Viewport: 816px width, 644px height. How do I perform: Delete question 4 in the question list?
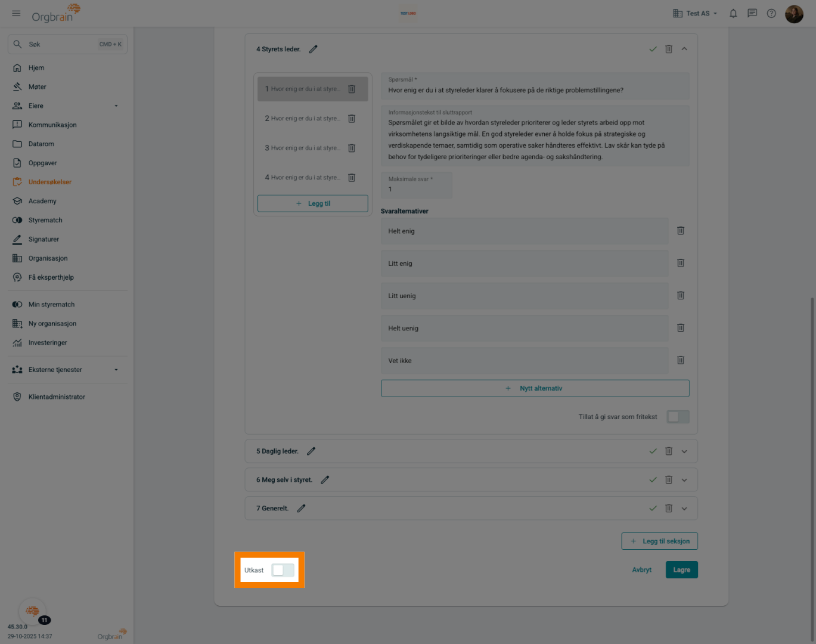coord(352,178)
